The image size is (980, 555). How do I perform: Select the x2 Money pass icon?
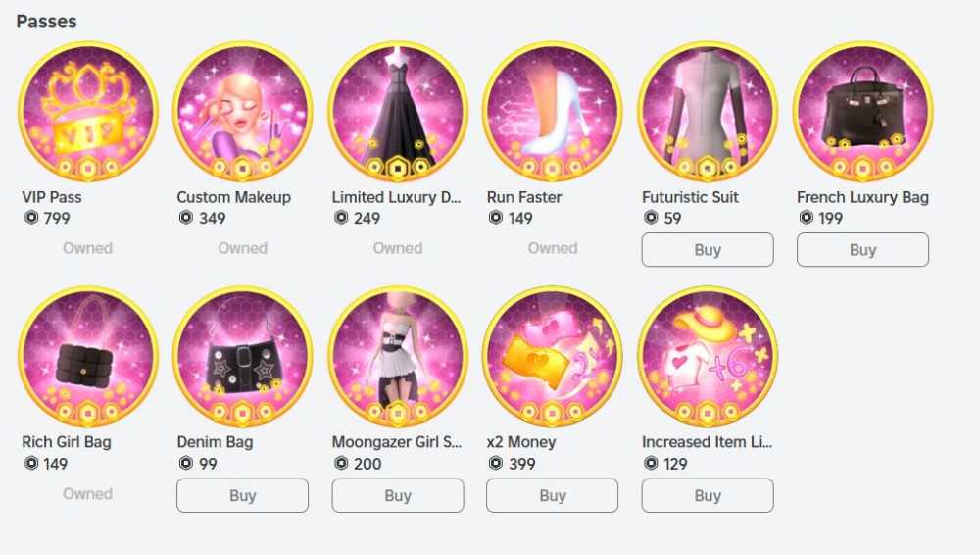553,357
